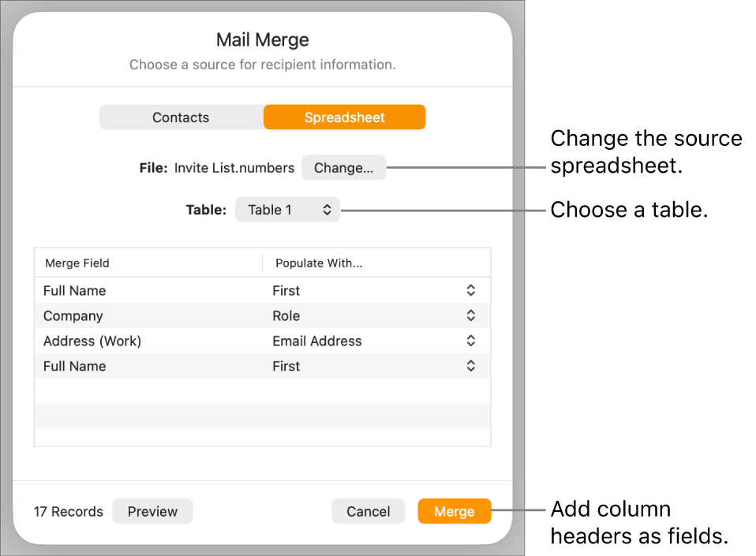Open the Table 1 dropdown
Viewport: 756px width, 556px height.
[287, 210]
